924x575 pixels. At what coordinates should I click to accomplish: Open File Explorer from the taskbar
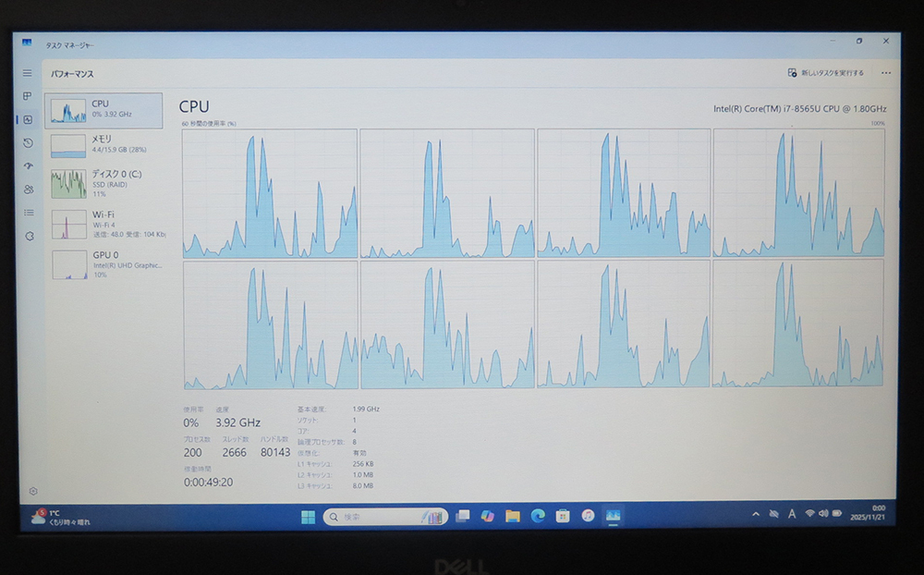513,516
